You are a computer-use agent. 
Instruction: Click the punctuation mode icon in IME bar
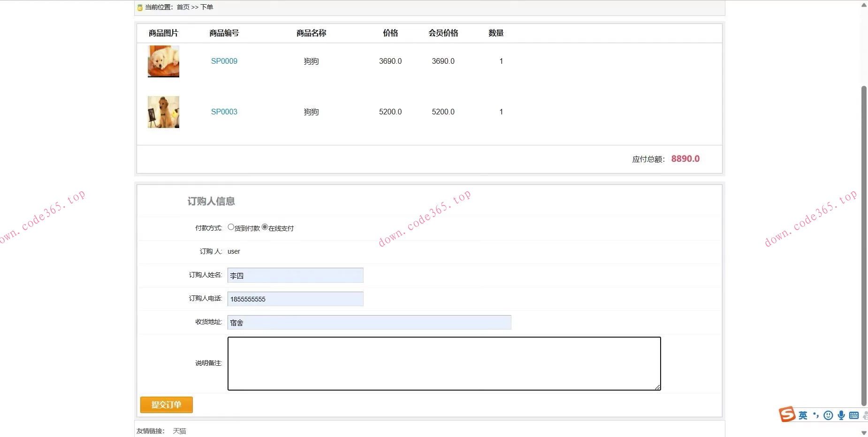pos(816,415)
